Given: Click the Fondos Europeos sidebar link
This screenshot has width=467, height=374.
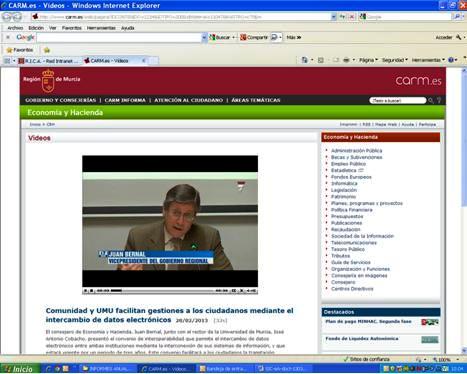Looking at the screenshot, I should coord(351,177).
